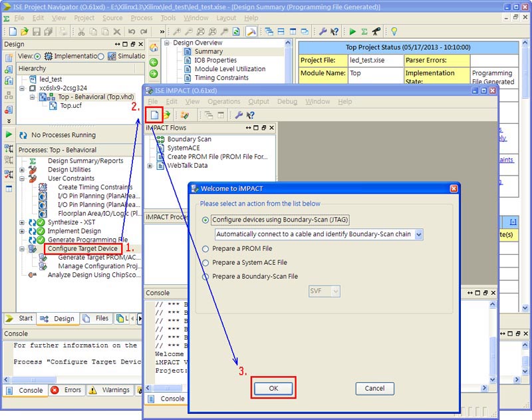The height and width of the screenshot is (420, 532).
Task: Select Create PROM File flow
Action: (217, 157)
